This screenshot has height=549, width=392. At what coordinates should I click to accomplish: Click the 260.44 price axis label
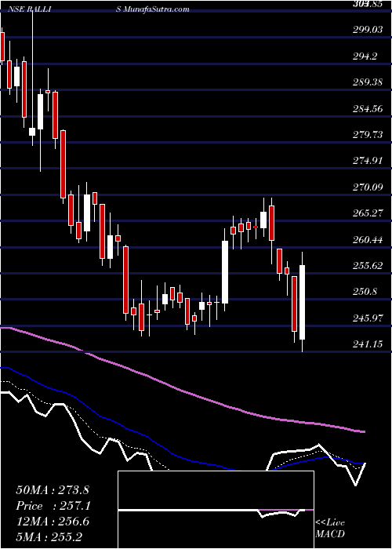point(368,240)
